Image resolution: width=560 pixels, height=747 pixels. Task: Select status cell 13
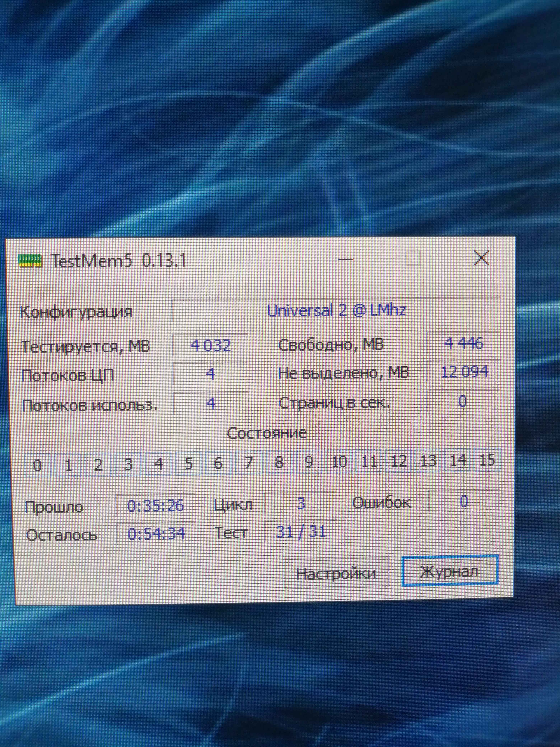[x=428, y=460]
